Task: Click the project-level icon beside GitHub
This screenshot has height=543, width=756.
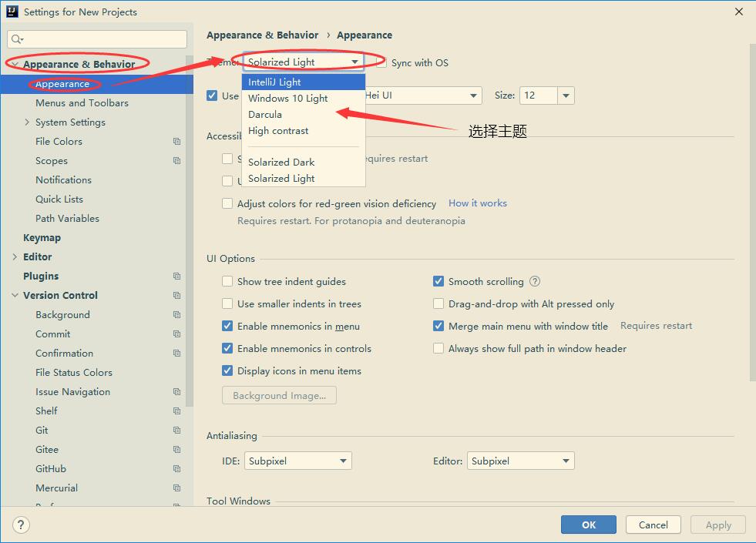Action: point(177,469)
